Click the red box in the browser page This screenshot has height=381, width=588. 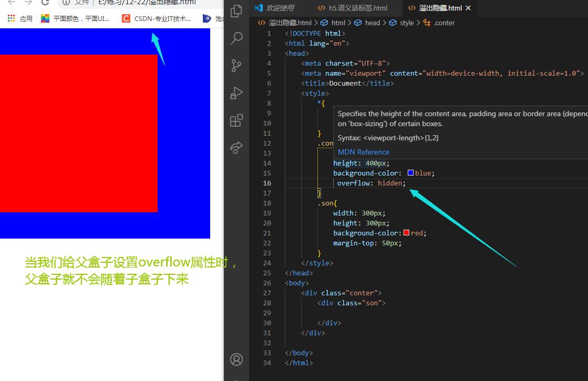tap(79, 133)
